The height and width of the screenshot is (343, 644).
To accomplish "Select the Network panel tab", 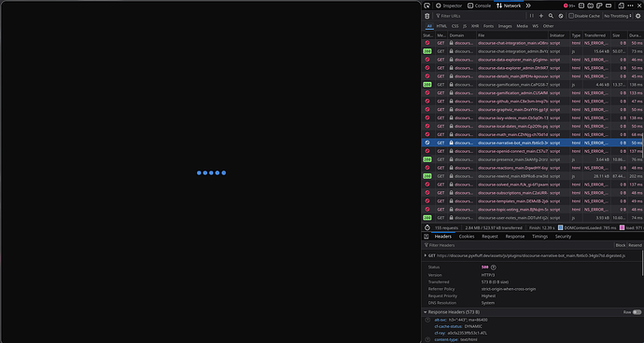I will 509,6.
